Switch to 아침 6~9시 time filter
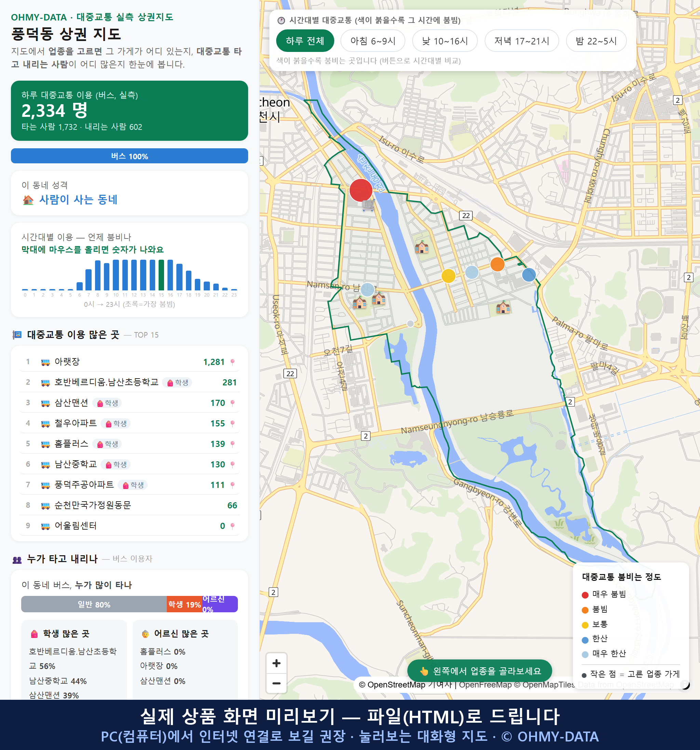 click(373, 41)
